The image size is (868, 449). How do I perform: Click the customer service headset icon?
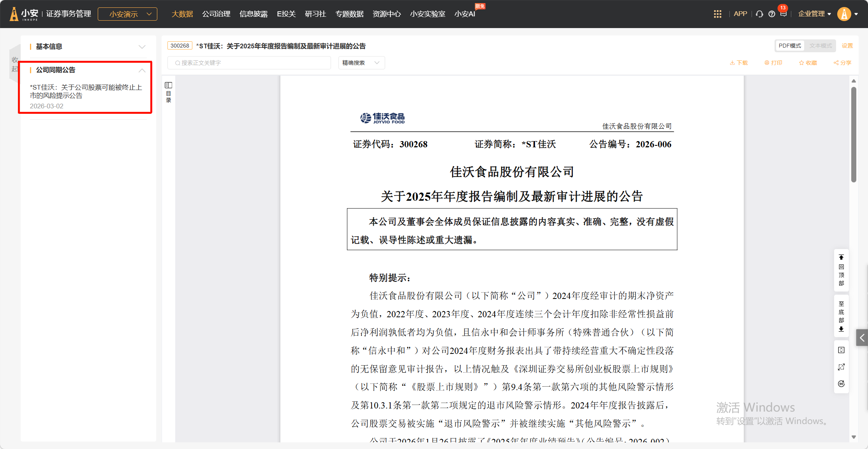(x=759, y=14)
